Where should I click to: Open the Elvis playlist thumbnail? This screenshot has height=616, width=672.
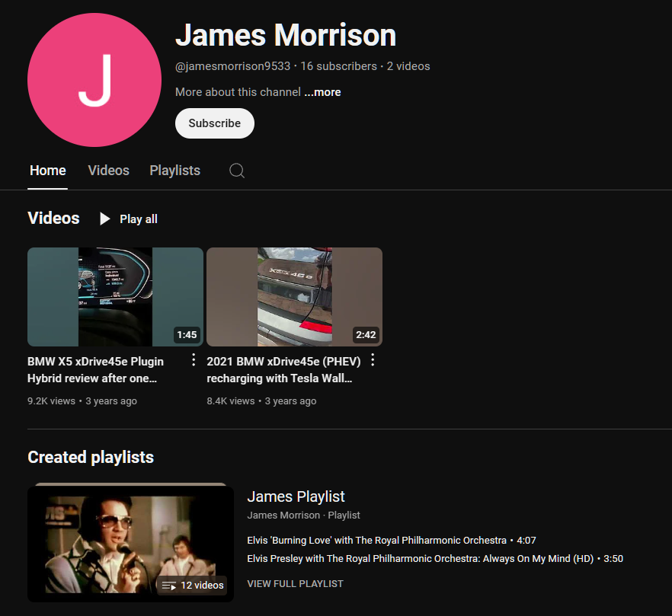tap(131, 544)
